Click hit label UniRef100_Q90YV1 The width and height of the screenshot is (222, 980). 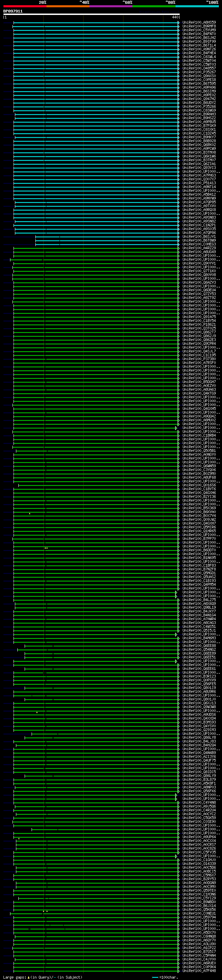pos(199,263)
